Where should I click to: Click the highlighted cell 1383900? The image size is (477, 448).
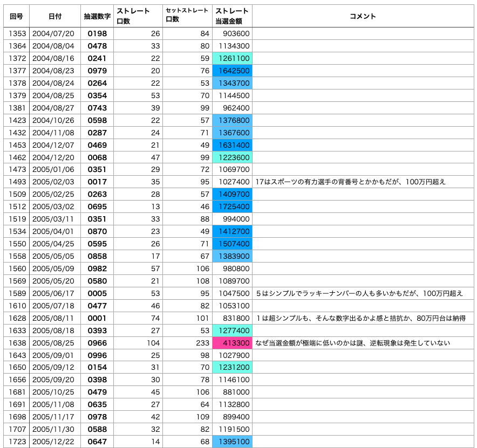232,256
